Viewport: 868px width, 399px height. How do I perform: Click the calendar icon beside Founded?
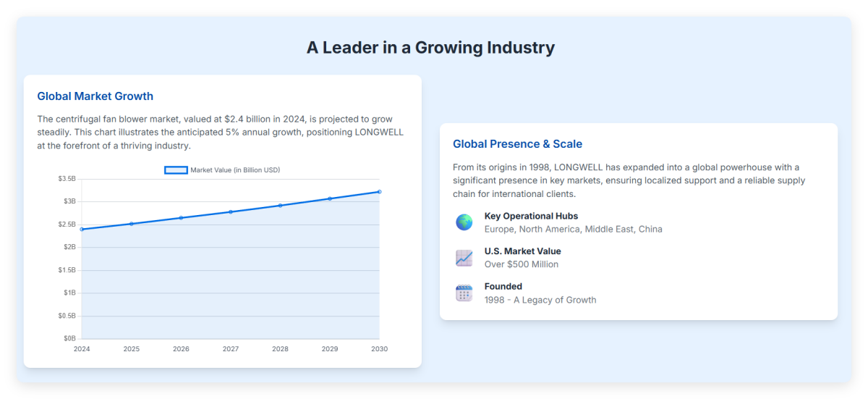pos(464,293)
